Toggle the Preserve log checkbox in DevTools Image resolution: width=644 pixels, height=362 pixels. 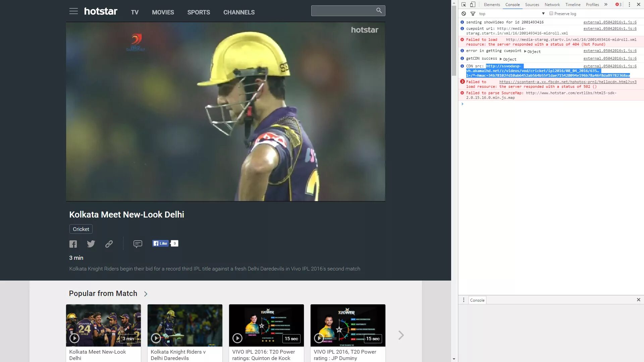551,13
